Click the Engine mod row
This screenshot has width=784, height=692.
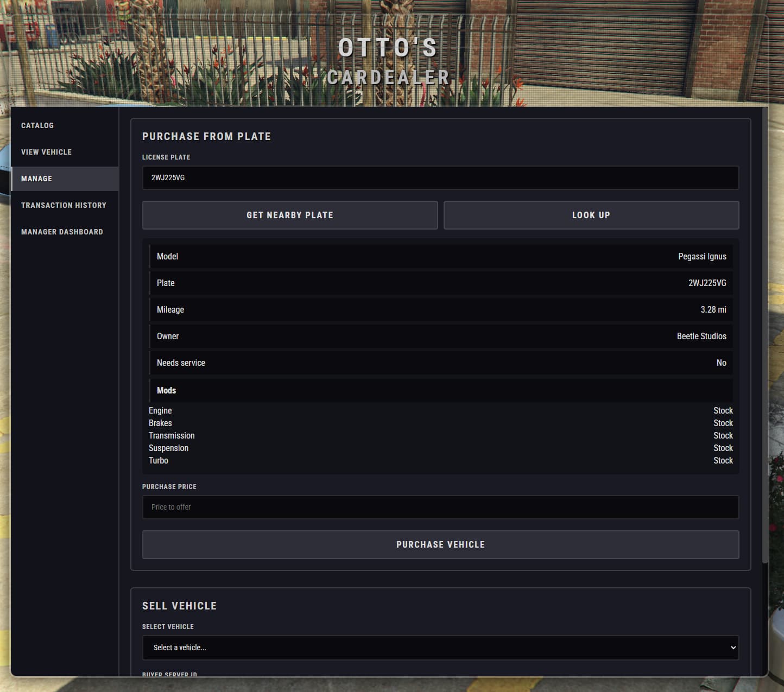tap(440, 411)
